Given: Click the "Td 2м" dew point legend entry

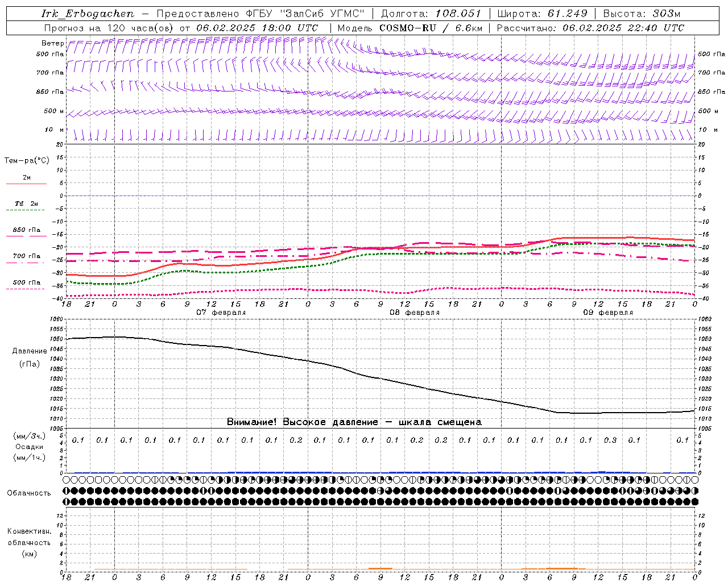Looking at the screenshot, I should (26, 203).
